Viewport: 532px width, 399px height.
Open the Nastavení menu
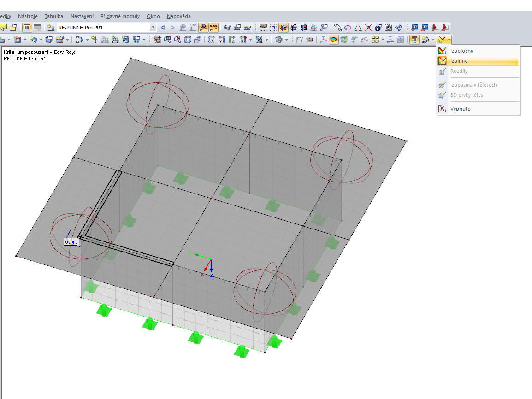coord(82,16)
